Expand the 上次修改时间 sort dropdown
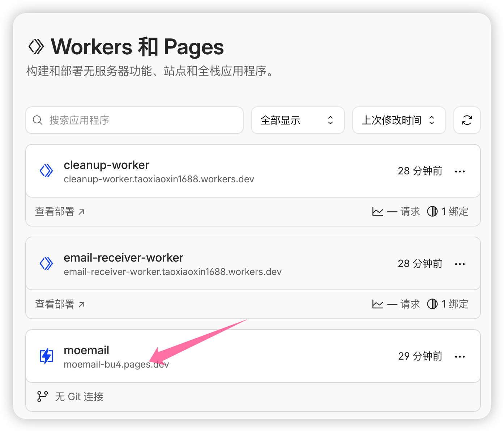The image size is (504, 432). (398, 120)
